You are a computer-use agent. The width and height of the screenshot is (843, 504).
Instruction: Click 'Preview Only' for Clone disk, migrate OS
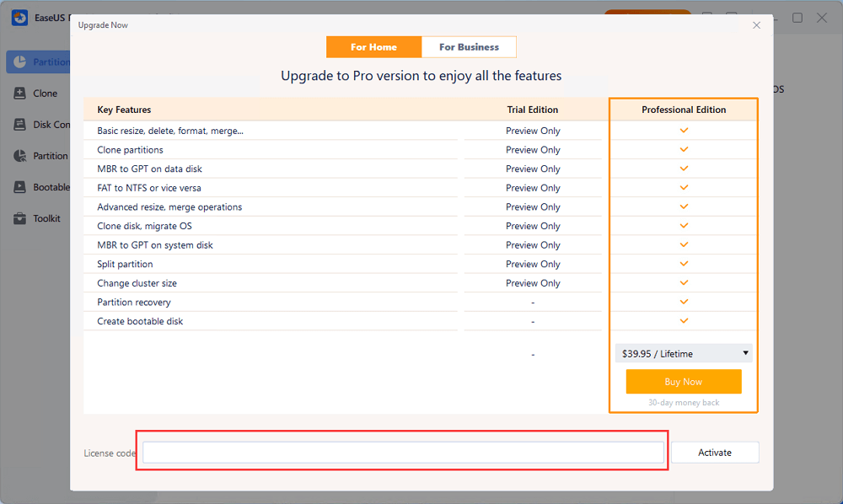point(533,226)
